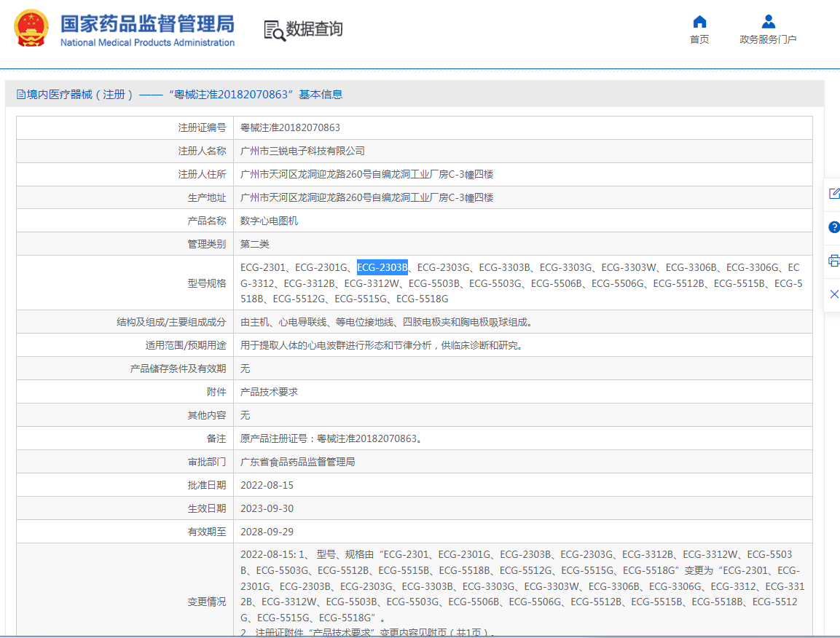Click the 生效日期 label
Screen dimensions: 840x638
207,508
